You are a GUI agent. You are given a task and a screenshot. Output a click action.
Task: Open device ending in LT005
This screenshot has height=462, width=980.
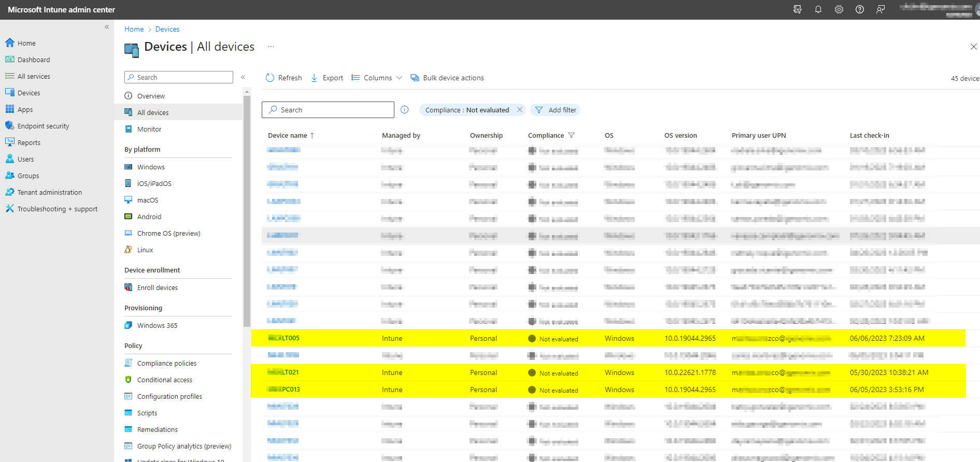coord(284,338)
